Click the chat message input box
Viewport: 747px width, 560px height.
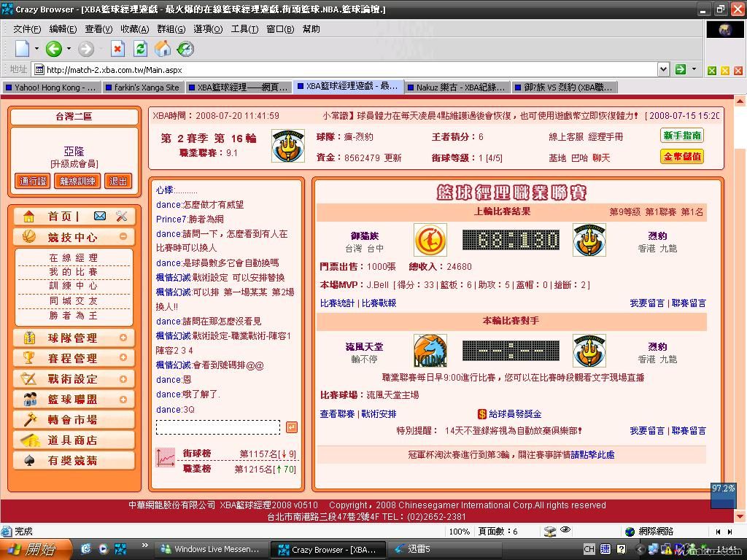pos(218,427)
